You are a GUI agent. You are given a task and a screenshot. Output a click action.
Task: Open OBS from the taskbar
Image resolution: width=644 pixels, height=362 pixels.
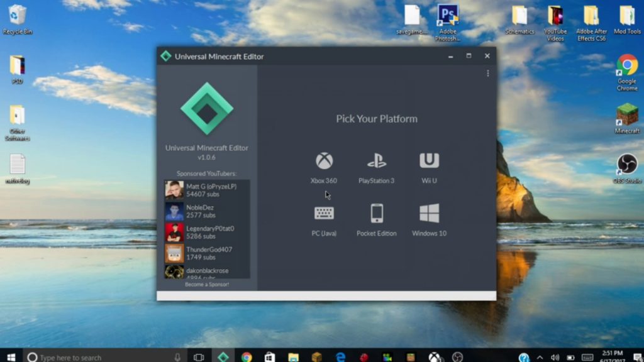tap(458, 357)
